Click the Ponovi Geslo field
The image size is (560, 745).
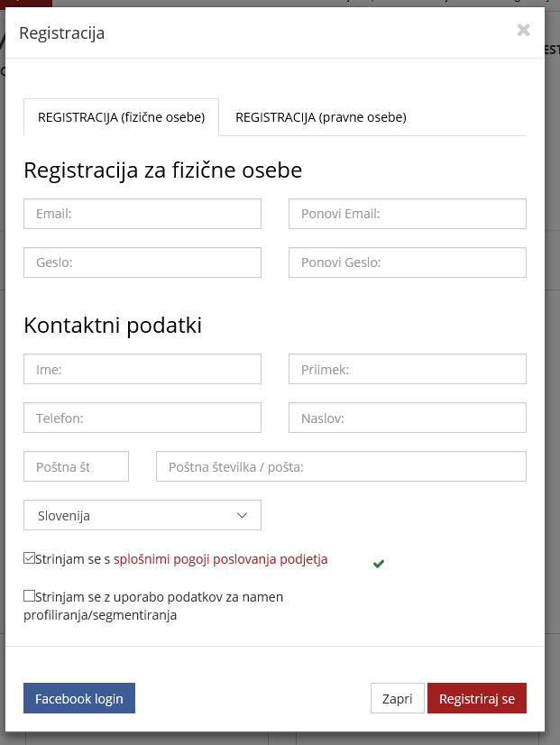click(x=408, y=262)
